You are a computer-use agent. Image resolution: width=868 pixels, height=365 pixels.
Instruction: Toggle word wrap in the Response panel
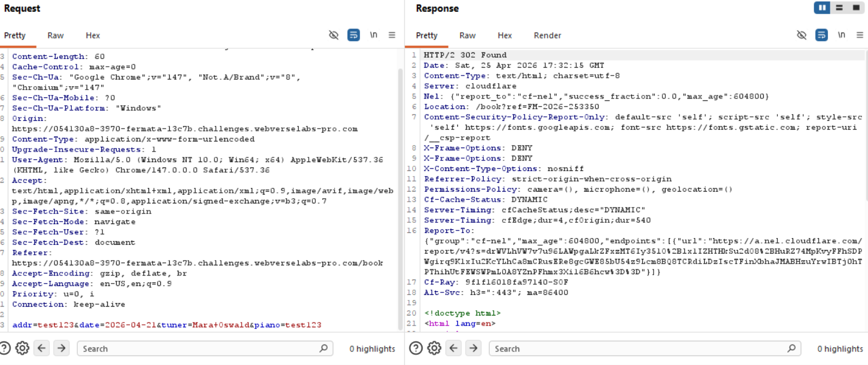pyautogui.click(x=821, y=35)
